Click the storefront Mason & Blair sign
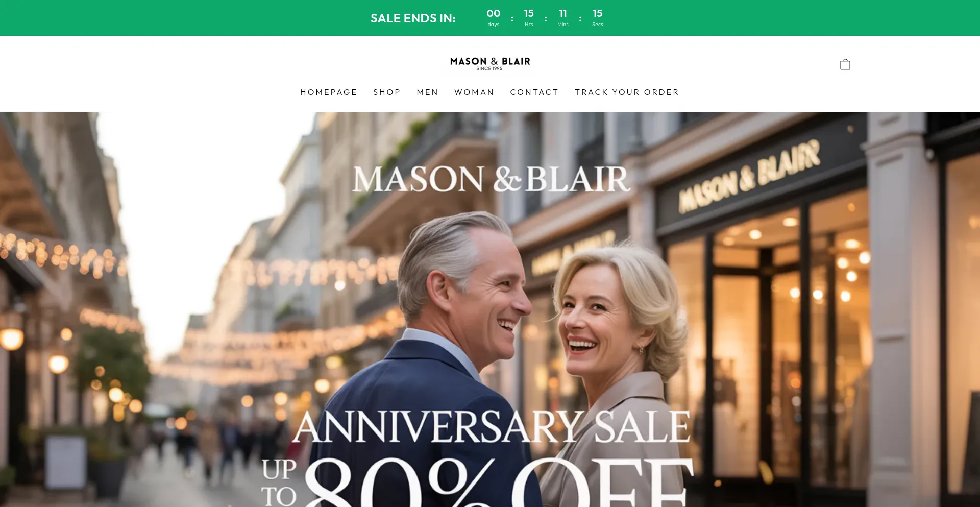The width and height of the screenshot is (980, 507). point(749,176)
